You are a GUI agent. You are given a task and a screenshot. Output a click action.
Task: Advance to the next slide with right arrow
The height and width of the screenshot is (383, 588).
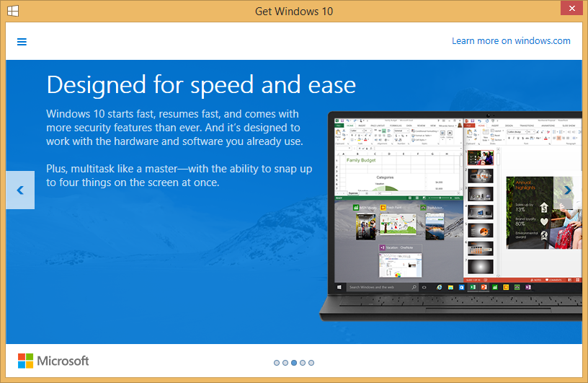[x=568, y=190]
